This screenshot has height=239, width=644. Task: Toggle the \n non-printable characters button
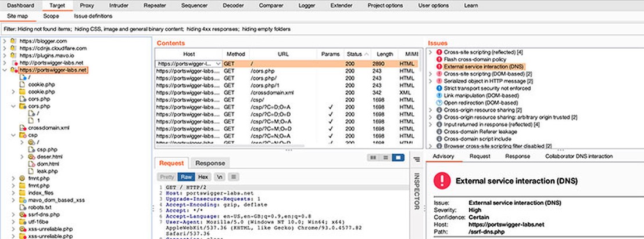point(220,177)
